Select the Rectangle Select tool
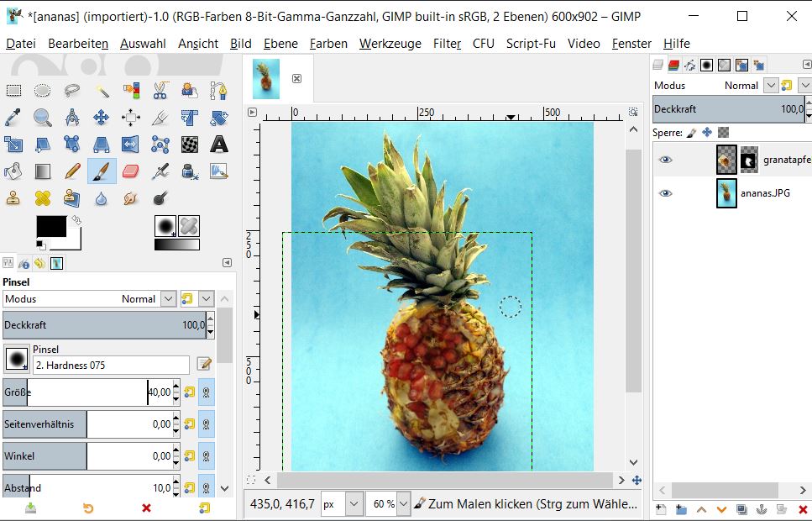The height and width of the screenshot is (521, 812). (x=14, y=91)
